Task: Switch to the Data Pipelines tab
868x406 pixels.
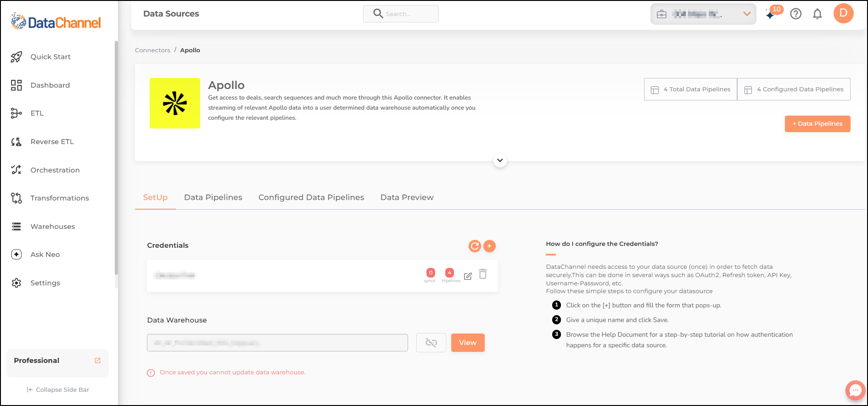Action: pyautogui.click(x=213, y=198)
